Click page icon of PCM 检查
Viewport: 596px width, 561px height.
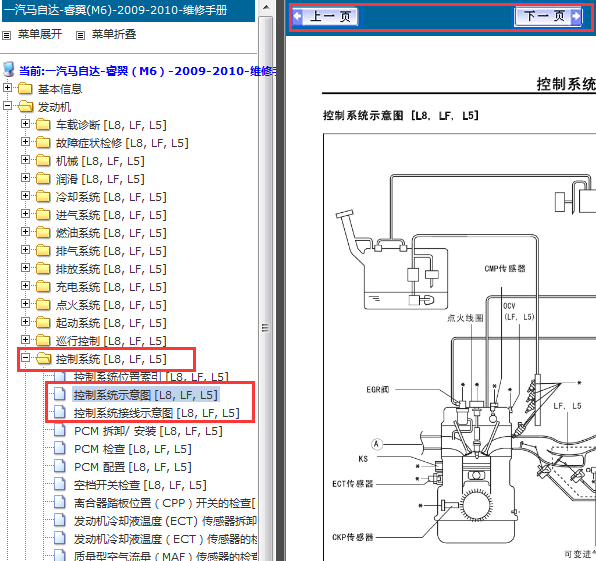click(60, 448)
